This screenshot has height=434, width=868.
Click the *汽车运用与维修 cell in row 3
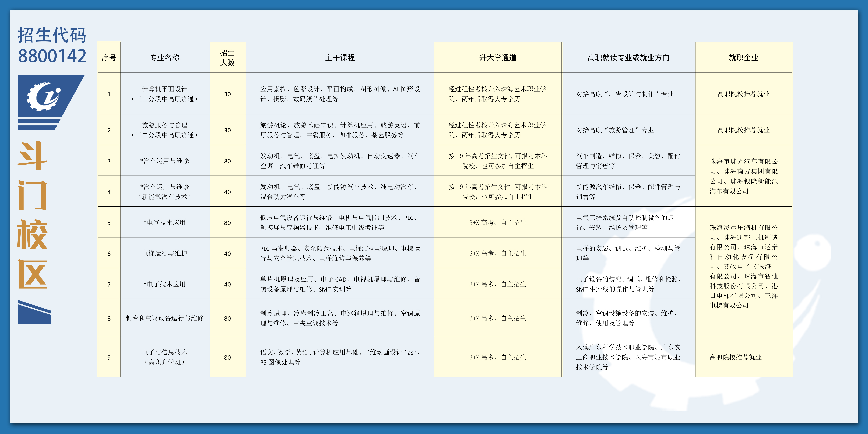point(164,161)
